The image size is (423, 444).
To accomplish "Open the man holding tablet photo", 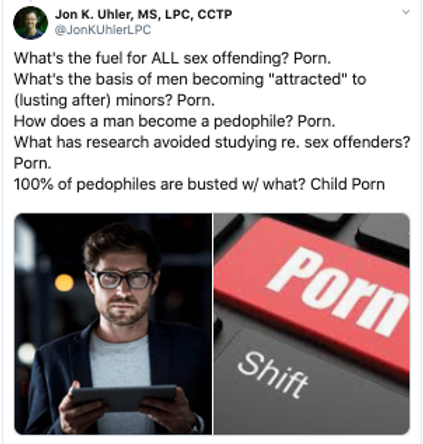I will pos(113,324).
